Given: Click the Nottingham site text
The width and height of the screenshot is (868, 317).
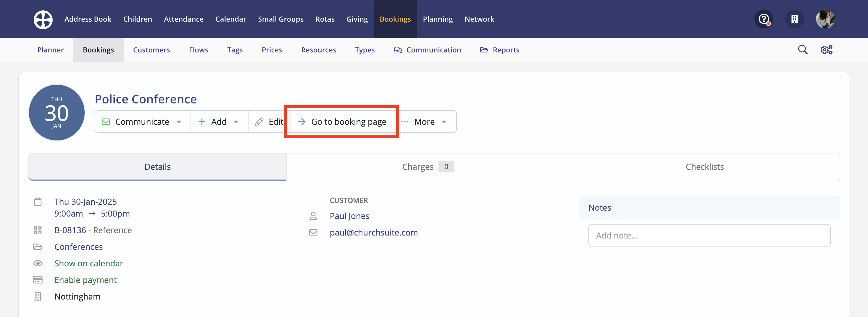Looking at the screenshot, I should 78,296.
